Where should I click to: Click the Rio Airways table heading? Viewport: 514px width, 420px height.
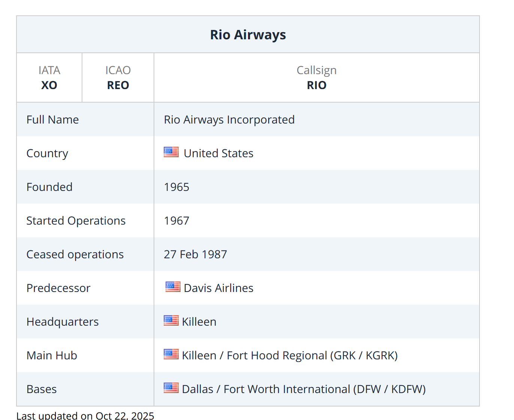pos(248,35)
